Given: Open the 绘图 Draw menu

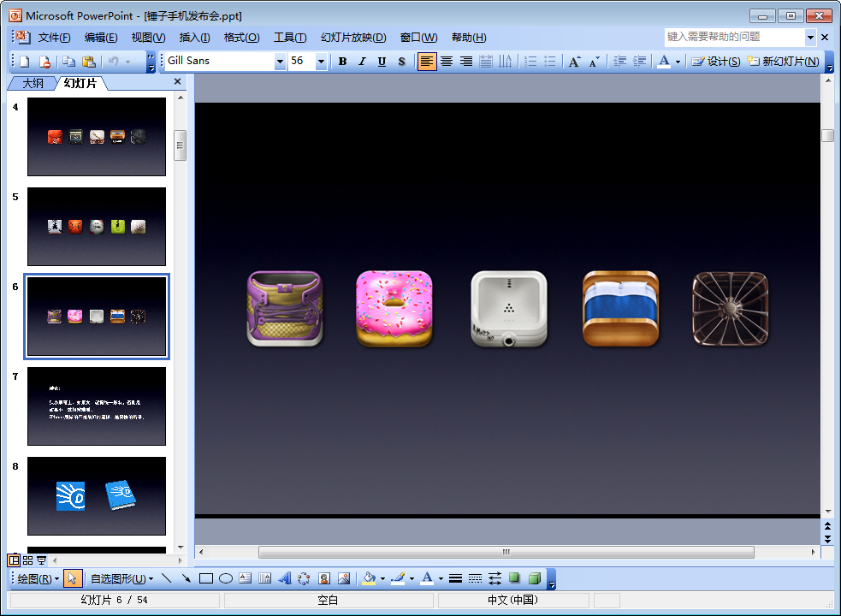Looking at the screenshot, I should pyautogui.click(x=38, y=579).
